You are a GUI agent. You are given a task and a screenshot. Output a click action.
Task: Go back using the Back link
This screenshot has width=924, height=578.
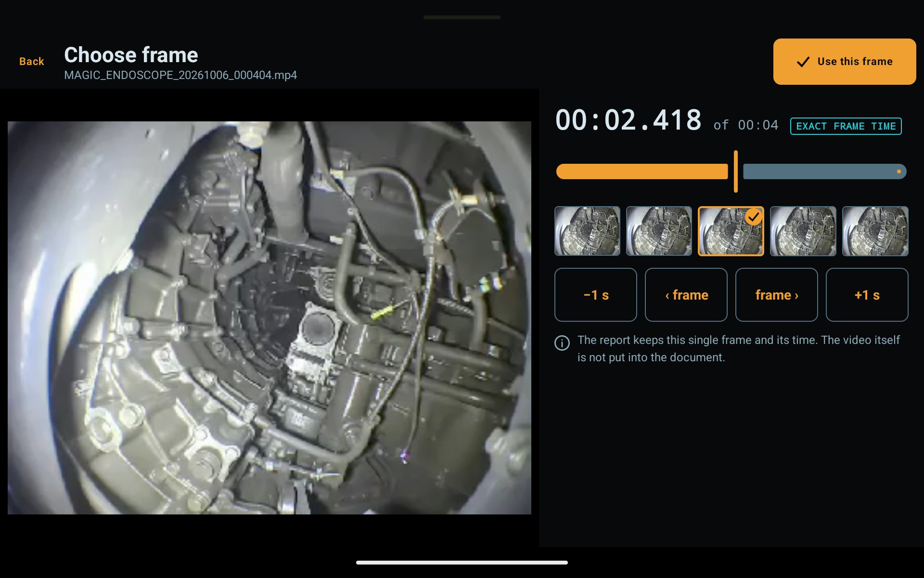click(x=31, y=62)
